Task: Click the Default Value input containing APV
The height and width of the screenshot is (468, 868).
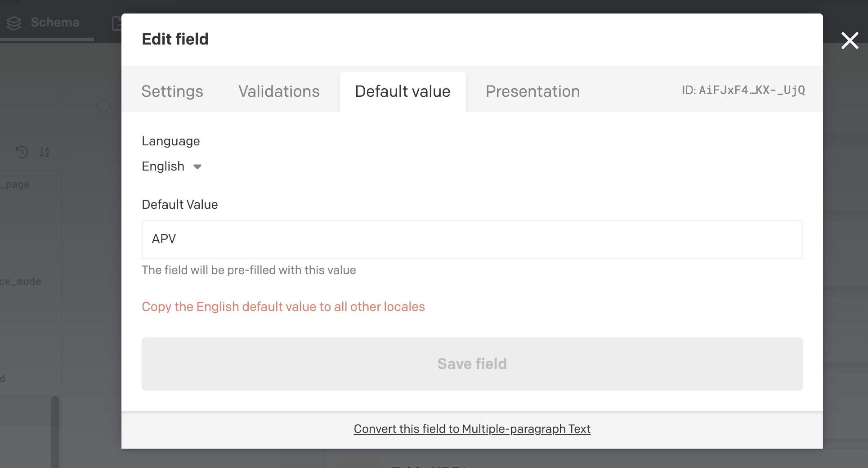Action: pos(472,239)
